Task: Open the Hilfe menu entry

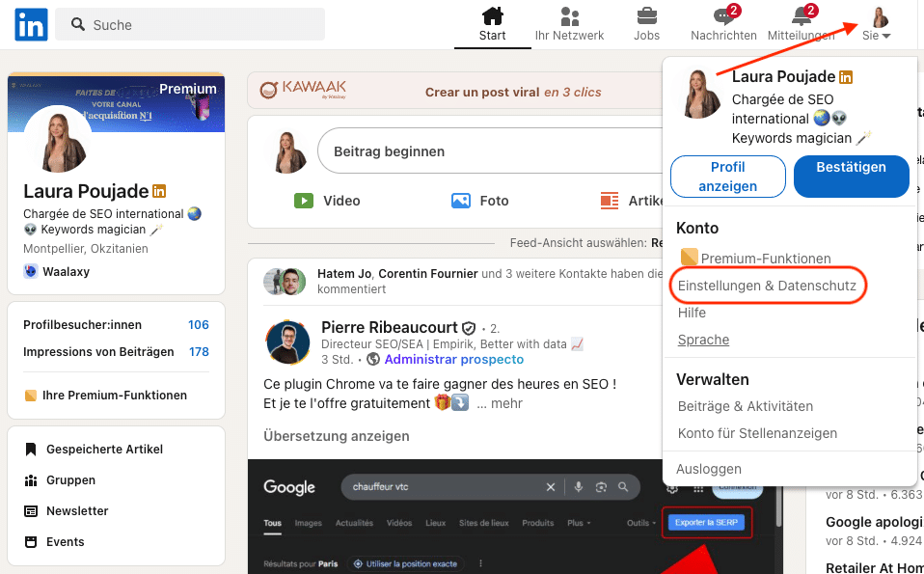Action: click(692, 313)
